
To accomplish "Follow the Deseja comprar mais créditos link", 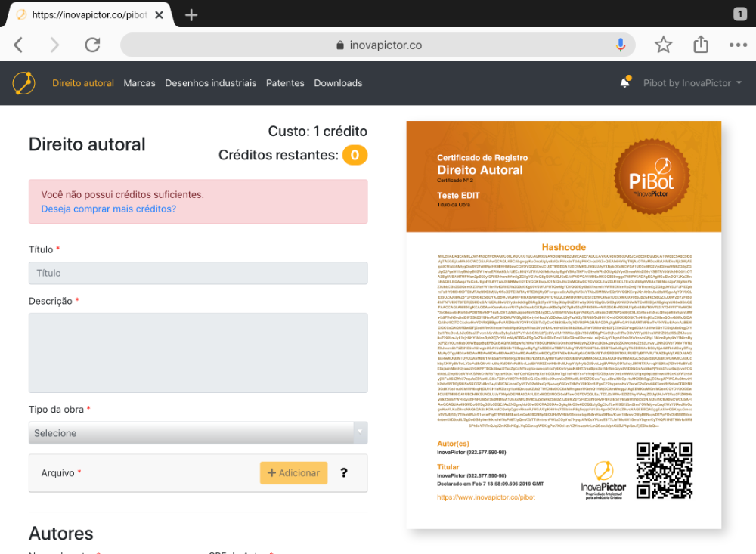I will 108,209.
